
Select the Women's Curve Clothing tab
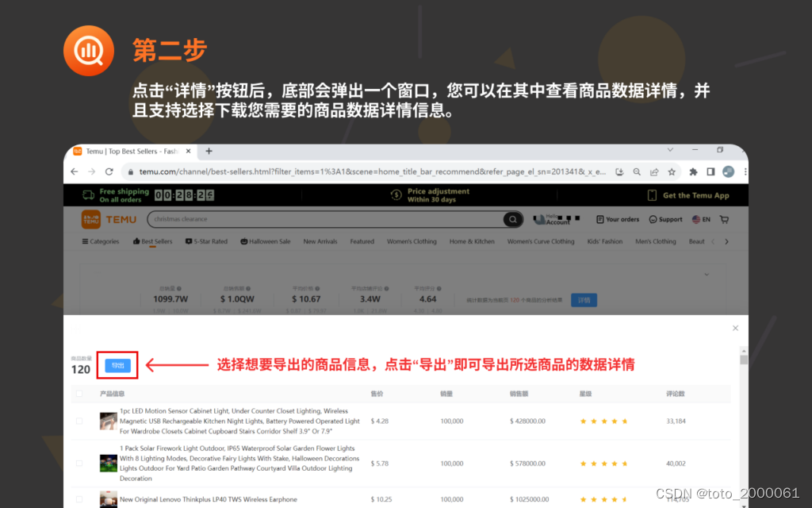[541, 241]
